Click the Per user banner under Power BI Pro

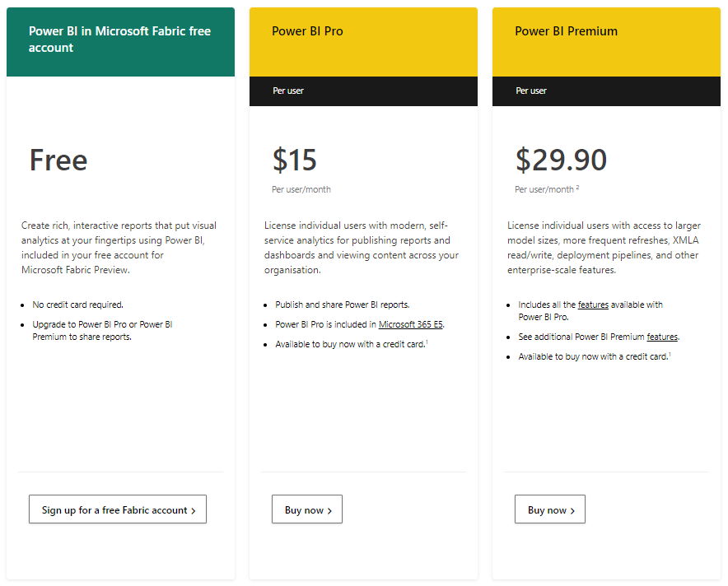(x=363, y=91)
